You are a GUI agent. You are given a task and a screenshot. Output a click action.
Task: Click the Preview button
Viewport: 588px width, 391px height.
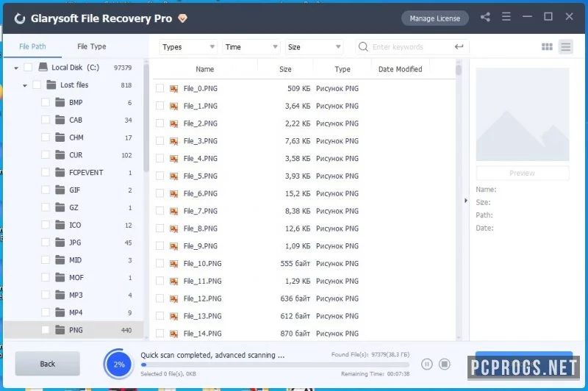pos(523,173)
